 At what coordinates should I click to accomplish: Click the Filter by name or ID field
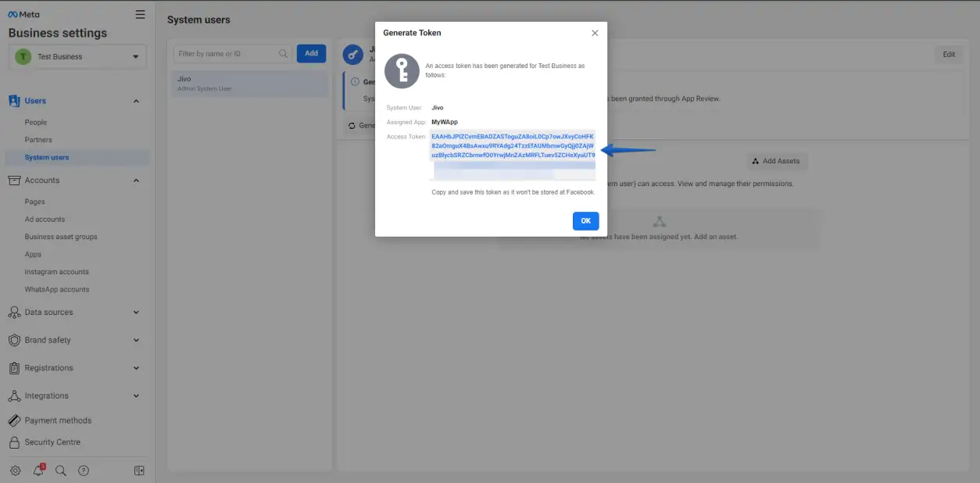[x=227, y=54]
